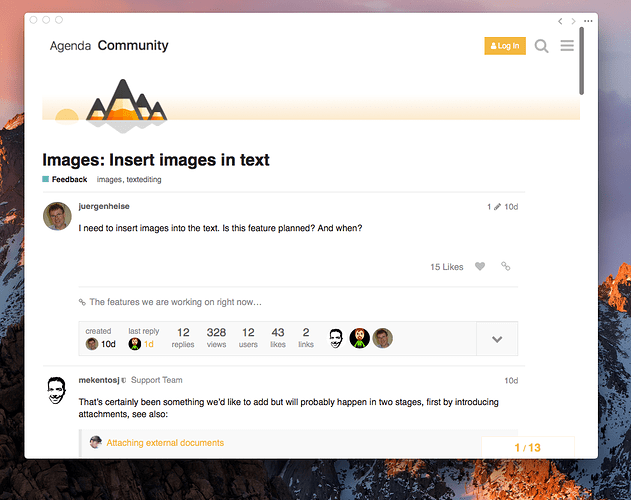Select the textediting tag

coord(144,180)
